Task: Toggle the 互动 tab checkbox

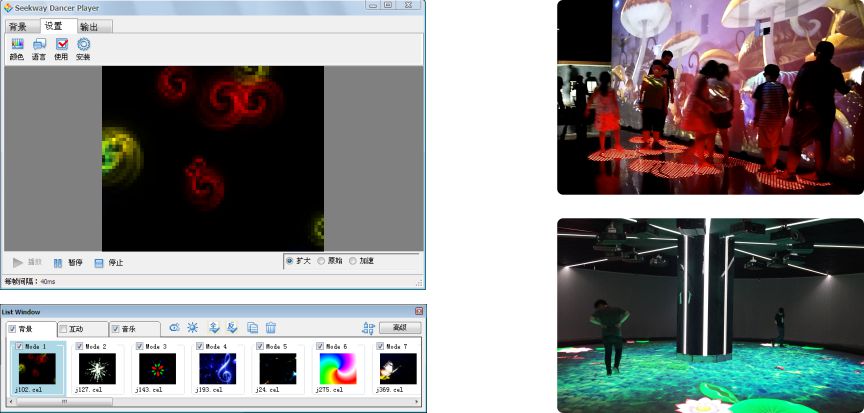Action: [64, 329]
